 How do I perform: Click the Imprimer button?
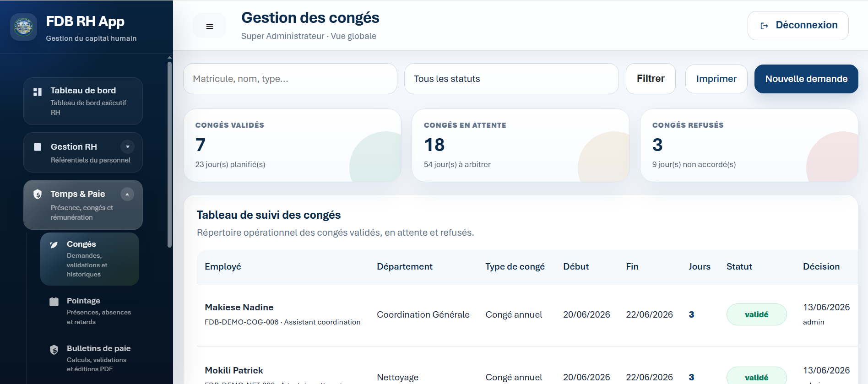click(716, 79)
